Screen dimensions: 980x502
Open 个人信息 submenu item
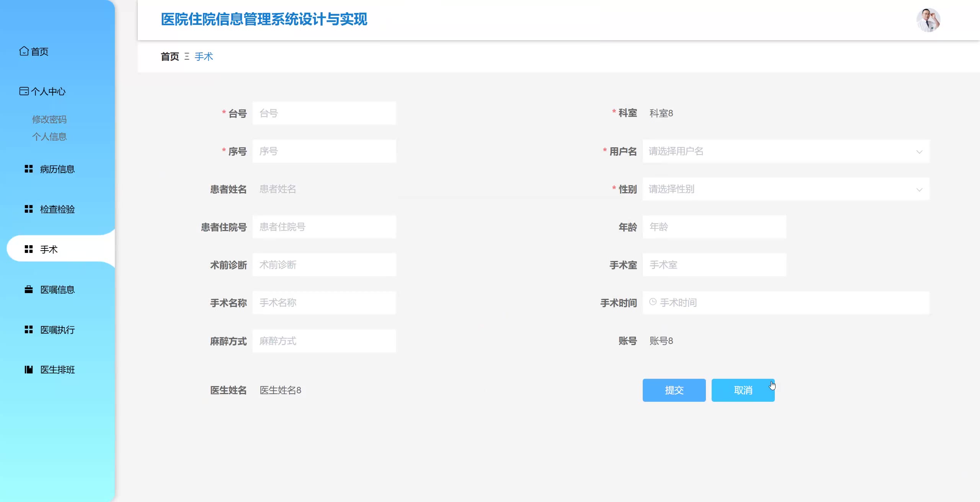pyautogui.click(x=49, y=137)
